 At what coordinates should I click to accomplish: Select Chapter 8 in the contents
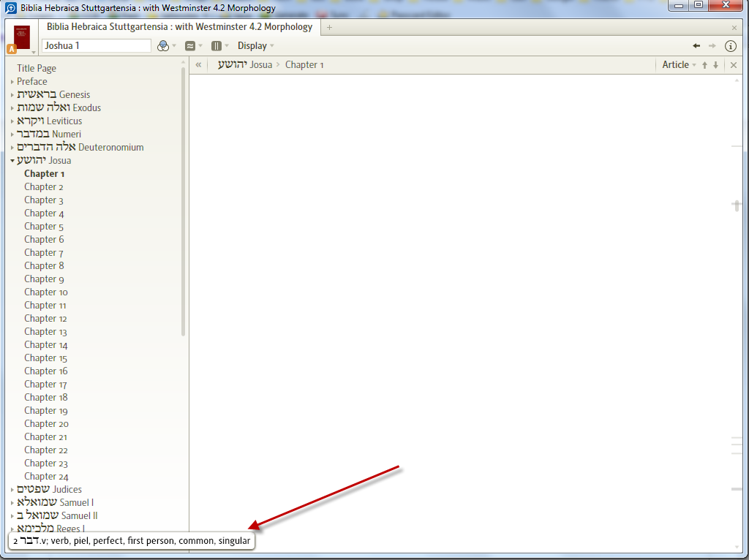point(44,266)
